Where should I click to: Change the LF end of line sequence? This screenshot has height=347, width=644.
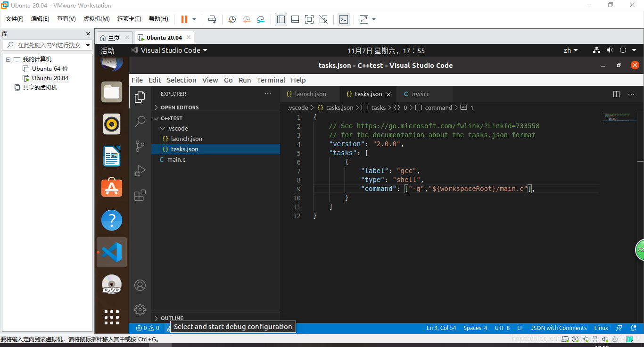point(520,328)
